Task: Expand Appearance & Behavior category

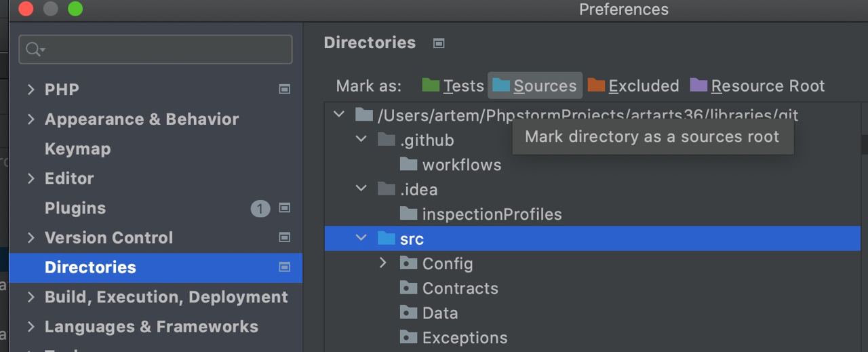Action: [x=31, y=119]
